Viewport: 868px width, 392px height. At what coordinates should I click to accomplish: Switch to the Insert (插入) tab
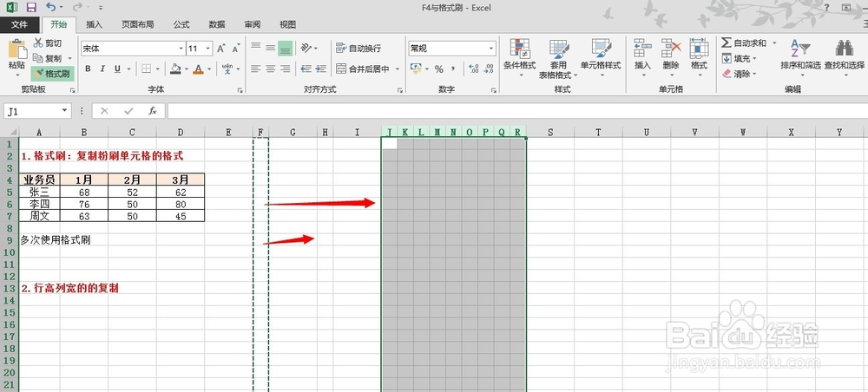[95, 24]
